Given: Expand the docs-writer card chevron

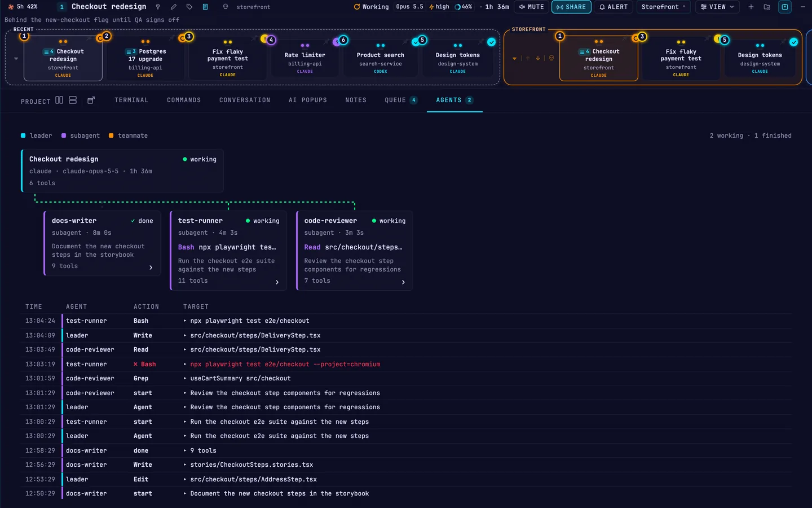Looking at the screenshot, I should click(151, 268).
